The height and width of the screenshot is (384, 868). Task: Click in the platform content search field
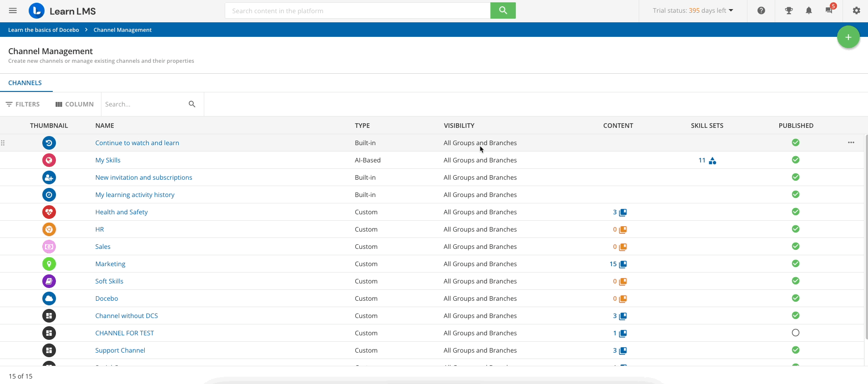[x=358, y=10]
